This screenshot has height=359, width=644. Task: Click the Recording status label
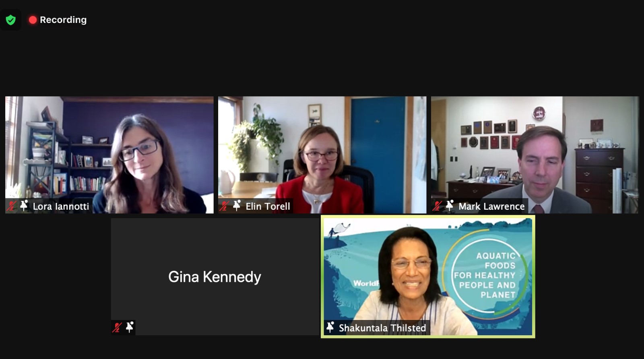(x=63, y=20)
